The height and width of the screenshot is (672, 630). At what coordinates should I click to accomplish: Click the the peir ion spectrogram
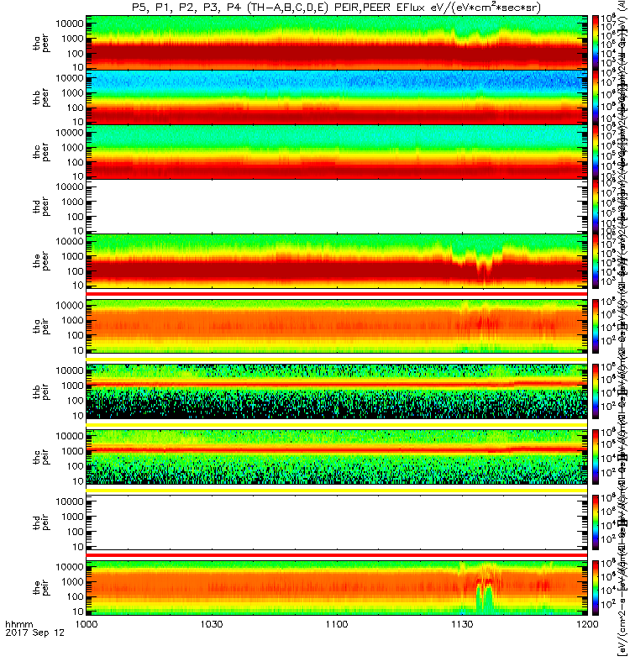tap(337, 587)
